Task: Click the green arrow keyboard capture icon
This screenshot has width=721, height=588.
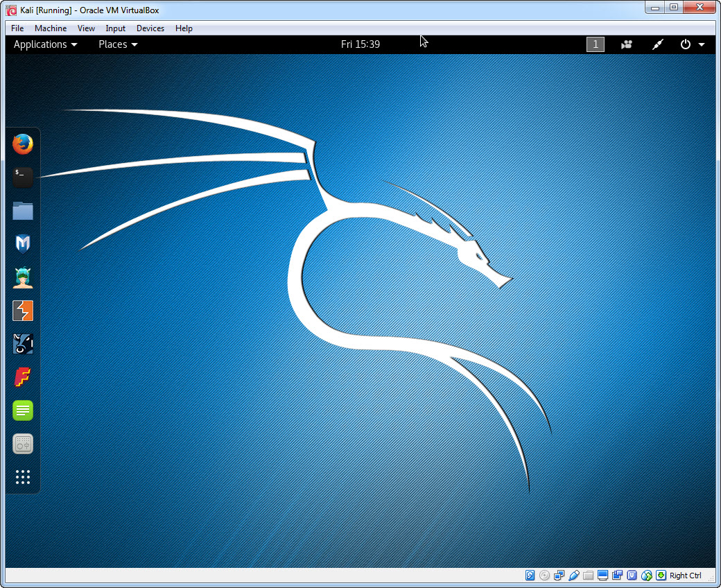Action: tap(661, 575)
